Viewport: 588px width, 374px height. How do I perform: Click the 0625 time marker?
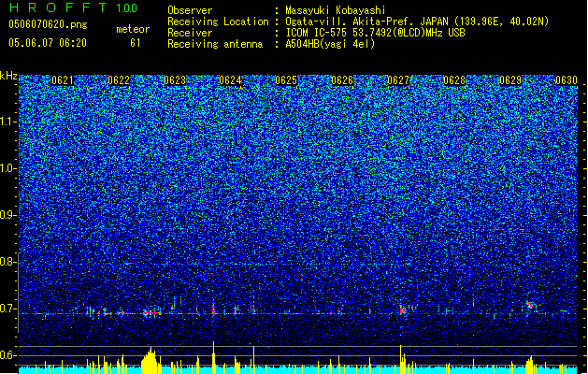pyautogui.click(x=286, y=80)
